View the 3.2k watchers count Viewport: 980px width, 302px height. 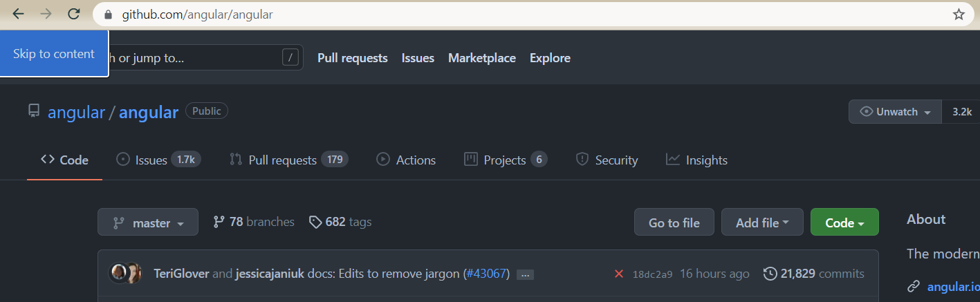961,112
